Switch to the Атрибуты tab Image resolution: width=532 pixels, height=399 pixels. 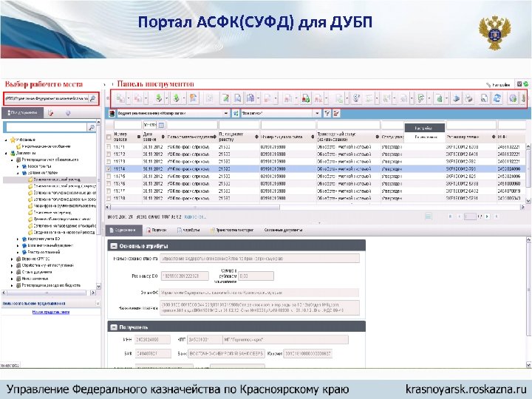tap(188, 230)
